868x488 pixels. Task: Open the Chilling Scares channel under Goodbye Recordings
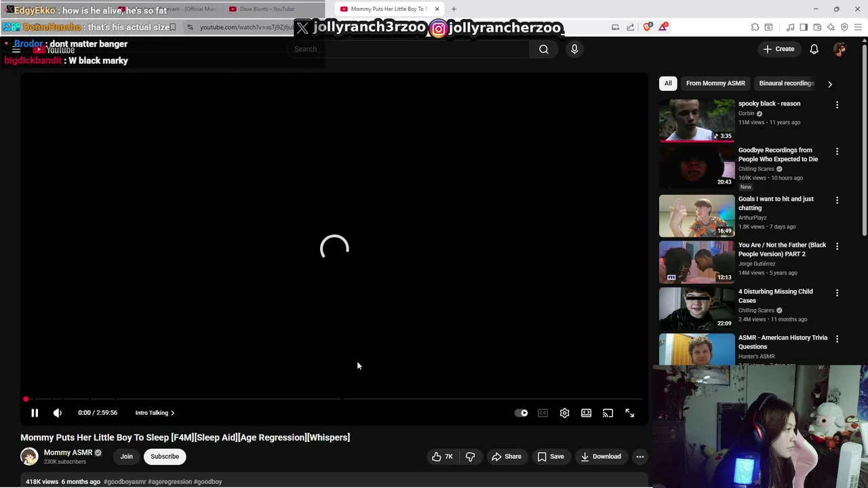pyautogui.click(x=756, y=169)
